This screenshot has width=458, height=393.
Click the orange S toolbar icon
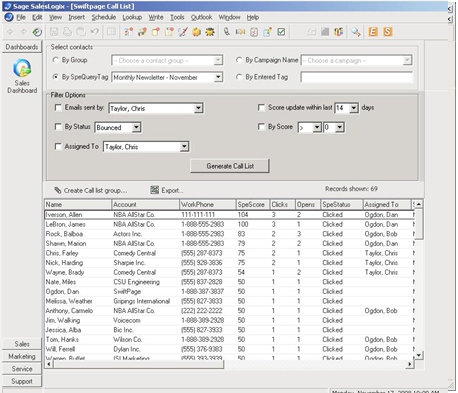pos(387,32)
